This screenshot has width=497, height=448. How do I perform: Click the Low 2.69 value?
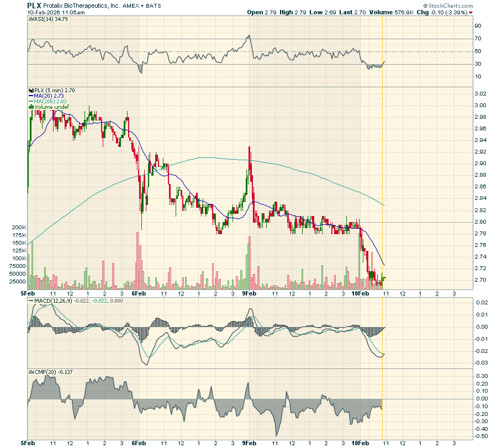coord(322,12)
